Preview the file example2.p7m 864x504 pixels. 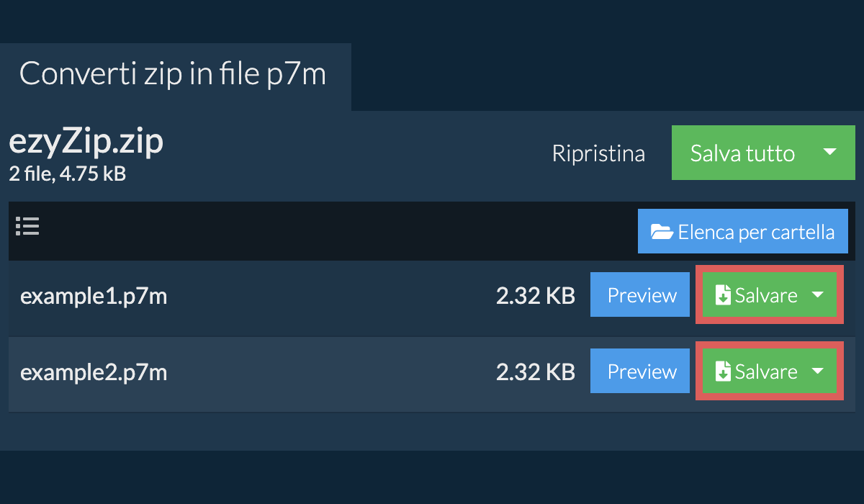click(639, 371)
